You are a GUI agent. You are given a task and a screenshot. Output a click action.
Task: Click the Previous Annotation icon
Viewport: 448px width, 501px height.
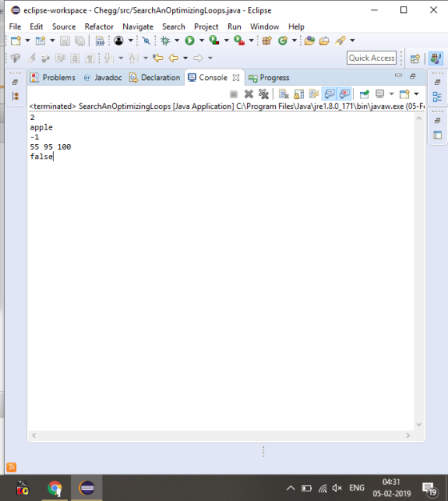(134, 58)
